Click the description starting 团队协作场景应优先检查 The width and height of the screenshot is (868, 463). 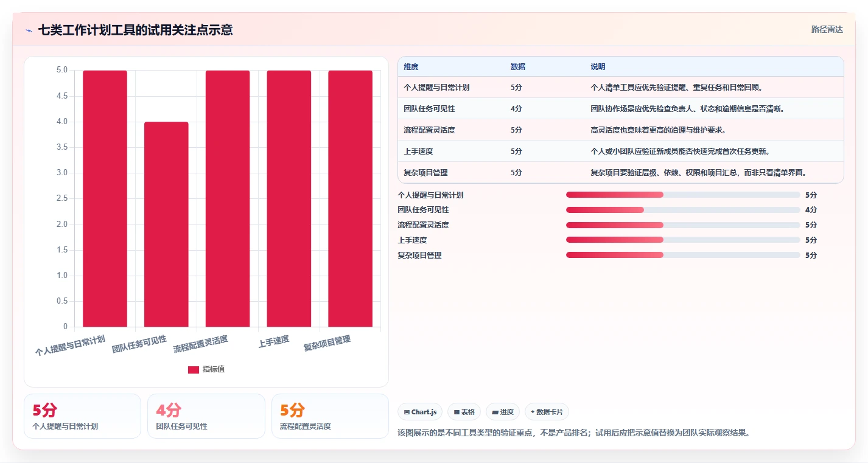(687, 109)
